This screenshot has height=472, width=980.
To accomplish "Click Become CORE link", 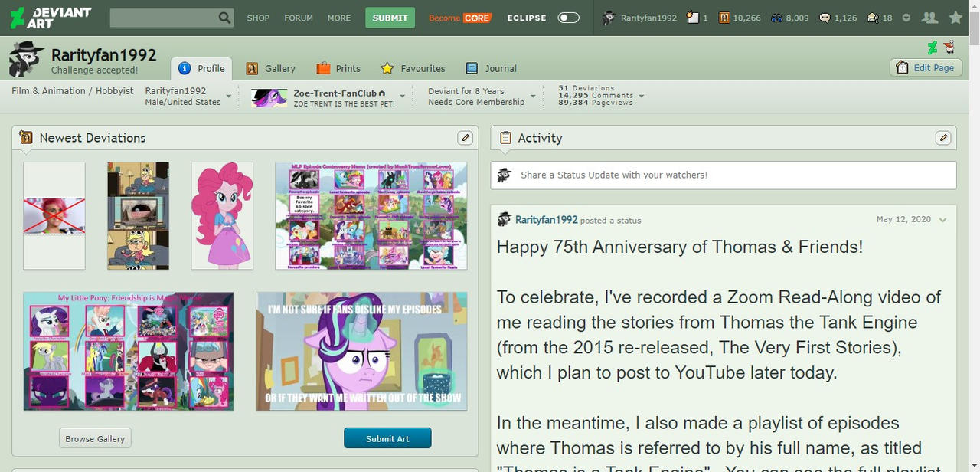I will tap(459, 18).
